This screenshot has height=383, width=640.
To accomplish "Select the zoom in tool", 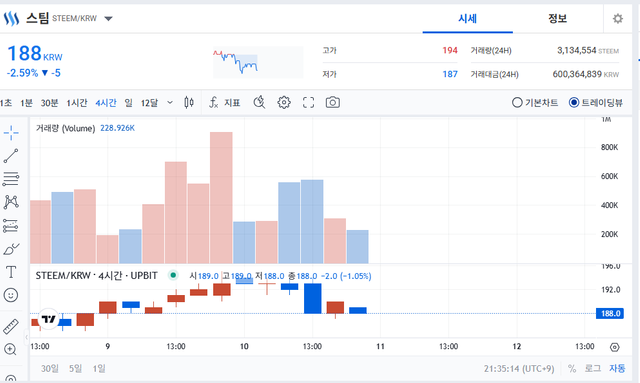I will [x=11, y=350].
